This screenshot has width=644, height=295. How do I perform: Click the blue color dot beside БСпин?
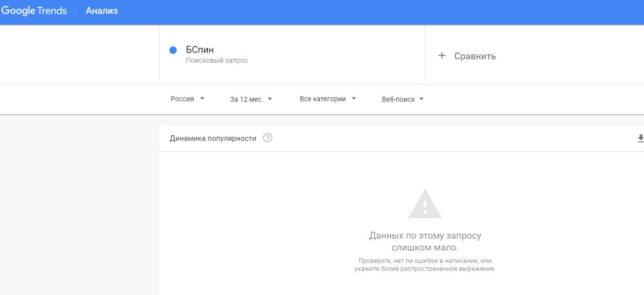pyautogui.click(x=173, y=50)
